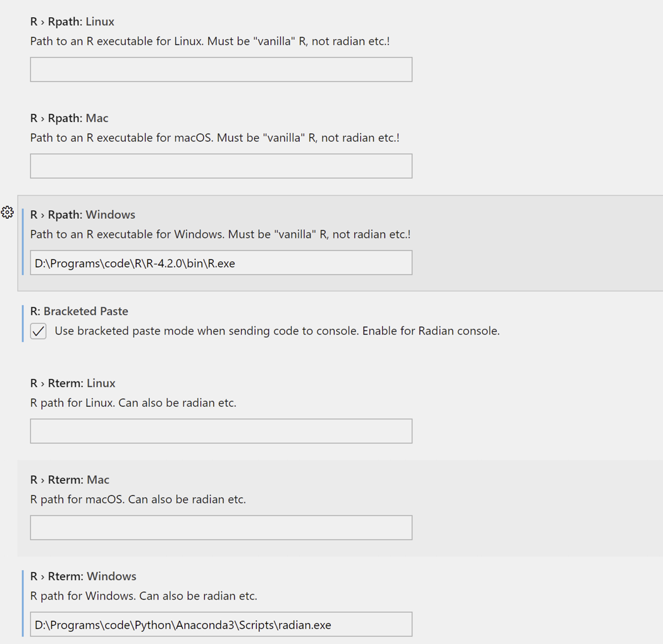Focus the empty Rterm: Mac field

pyautogui.click(x=221, y=528)
